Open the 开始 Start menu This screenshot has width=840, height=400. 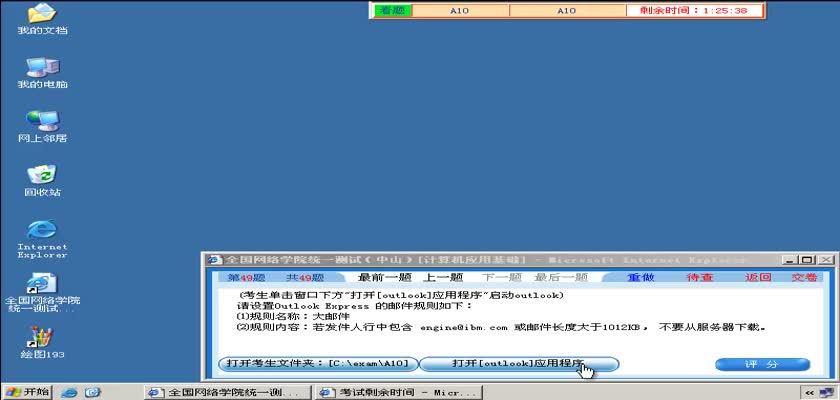tap(27, 392)
